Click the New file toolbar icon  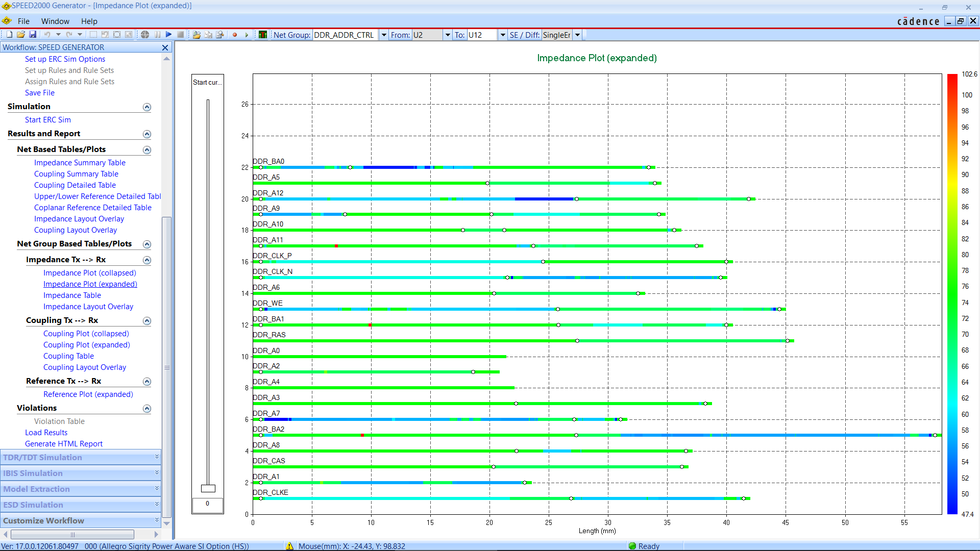coord(9,35)
